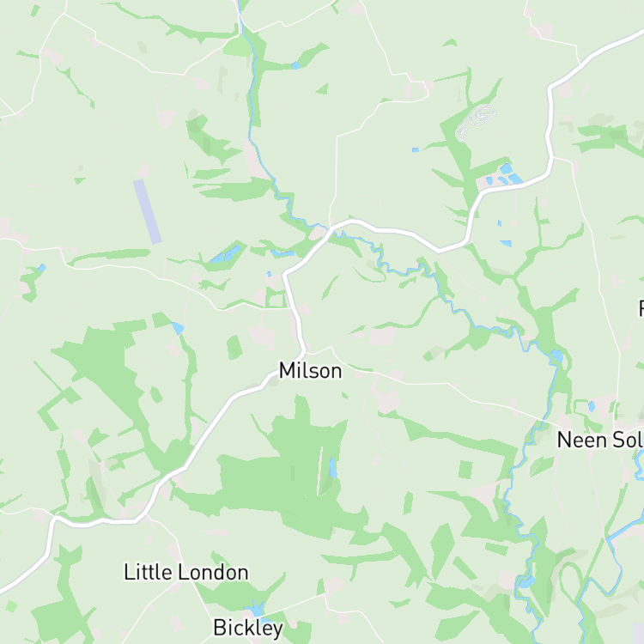Viewport: 644px width, 644px height.
Task: Click the purple airstrip rectangle
Action: [x=148, y=211]
